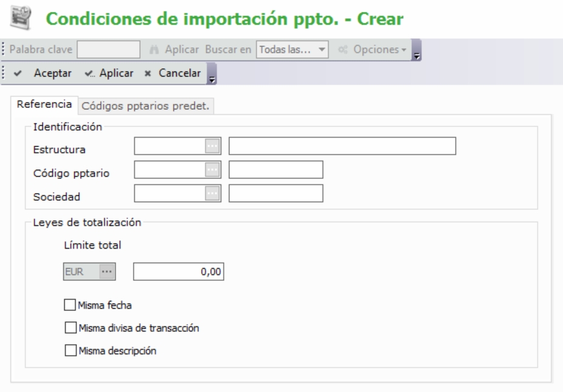This screenshot has width=563, height=392.
Task: Click the budget import form icon in title
Action: point(17,19)
